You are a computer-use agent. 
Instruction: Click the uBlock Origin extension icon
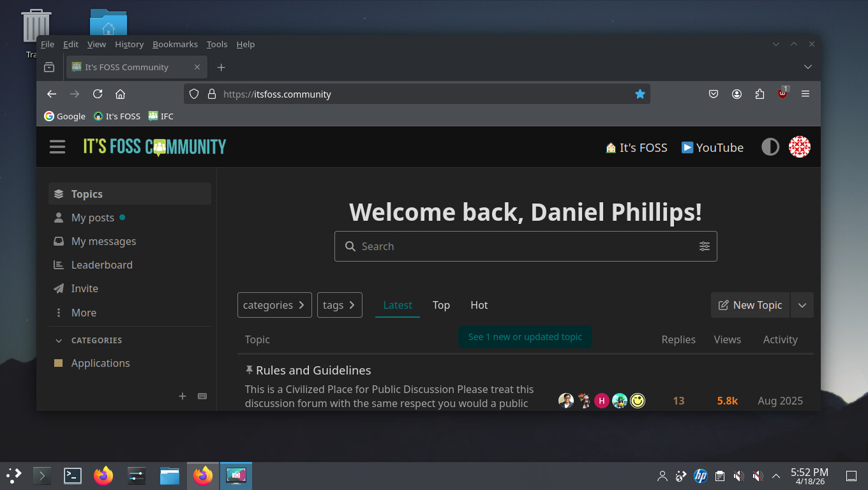[x=782, y=94]
